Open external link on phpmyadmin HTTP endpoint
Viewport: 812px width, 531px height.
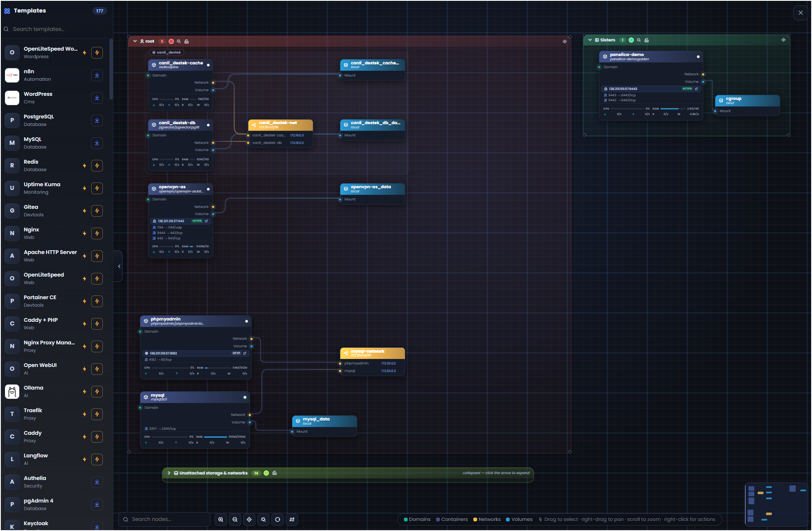(245, 353)
